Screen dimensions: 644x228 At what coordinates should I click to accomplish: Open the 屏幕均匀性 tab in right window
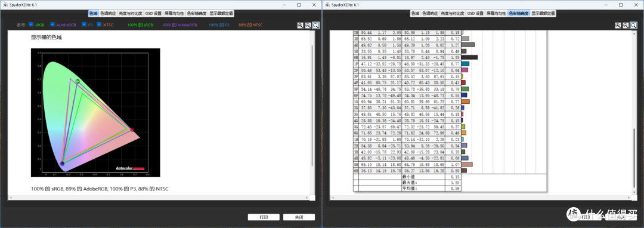tap(497, 13)
